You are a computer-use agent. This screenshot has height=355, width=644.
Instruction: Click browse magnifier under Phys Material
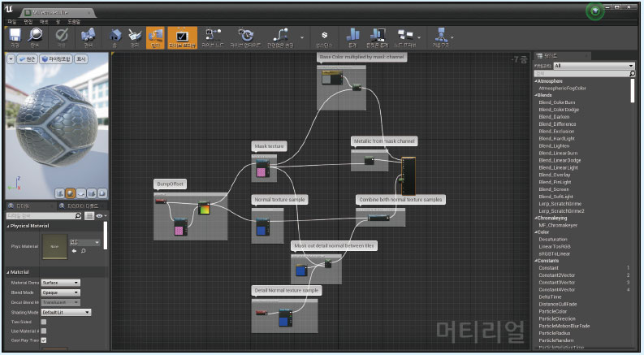click(x=83, y=251)
